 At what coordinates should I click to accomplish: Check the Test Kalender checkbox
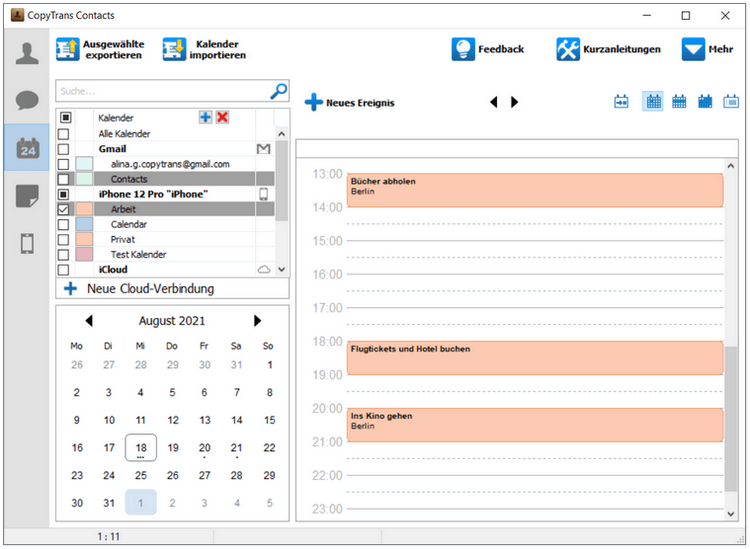(63, 255)
